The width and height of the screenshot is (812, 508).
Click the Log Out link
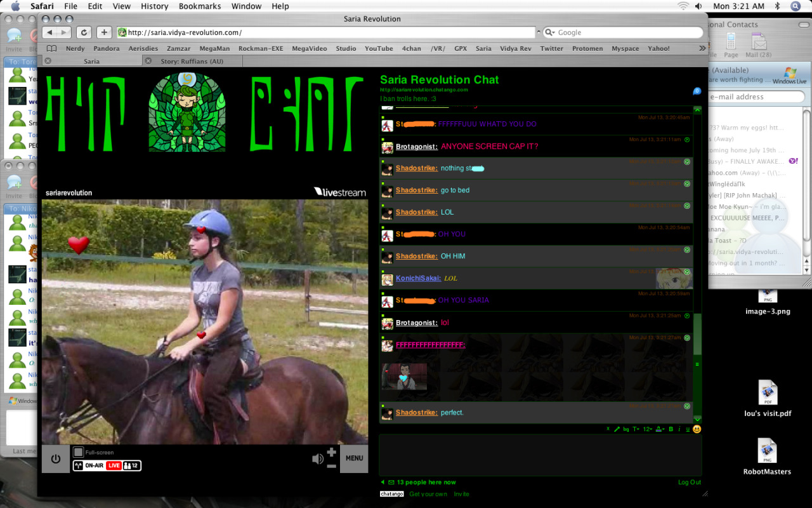coord(690,483)
